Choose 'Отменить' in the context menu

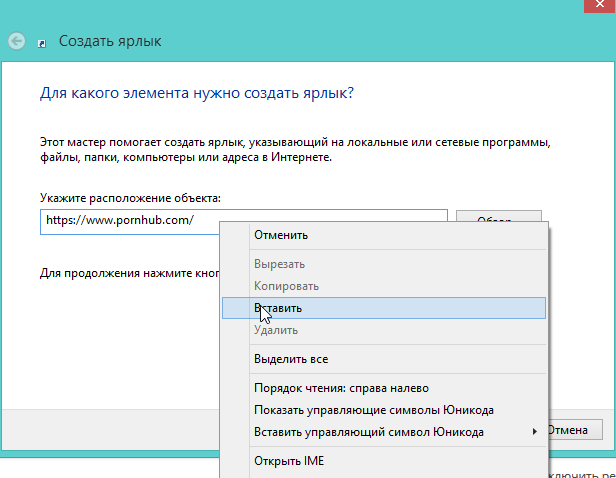pyautogui.click(x=281, y=235)
